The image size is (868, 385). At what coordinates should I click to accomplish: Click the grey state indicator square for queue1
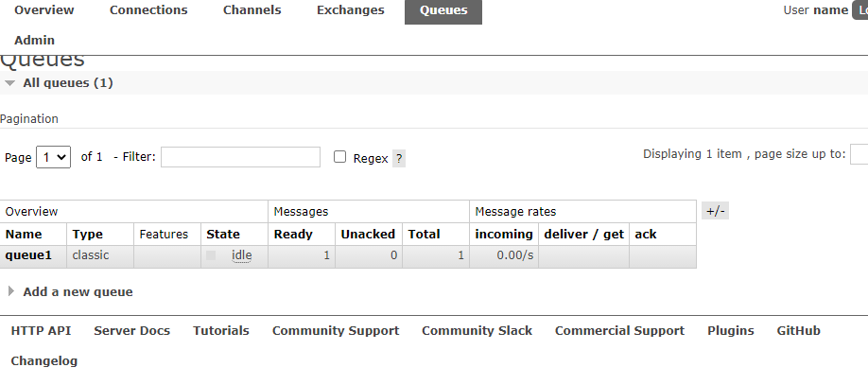pyautogui.click(x=211, y=255)
